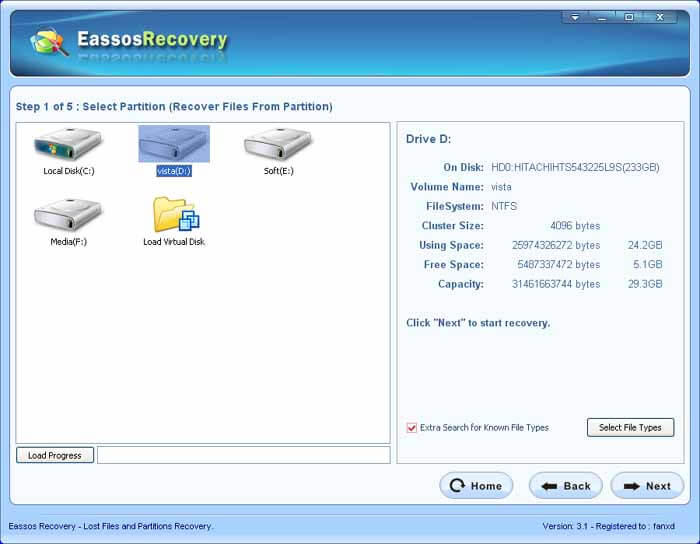Click Next to start recovery

647,486
